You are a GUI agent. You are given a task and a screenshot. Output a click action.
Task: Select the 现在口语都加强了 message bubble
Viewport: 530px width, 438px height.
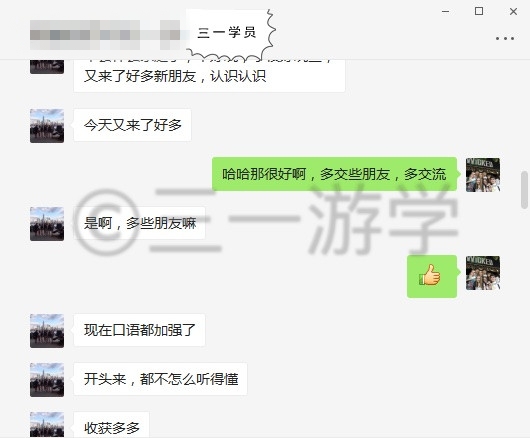[x=140, y=330]
